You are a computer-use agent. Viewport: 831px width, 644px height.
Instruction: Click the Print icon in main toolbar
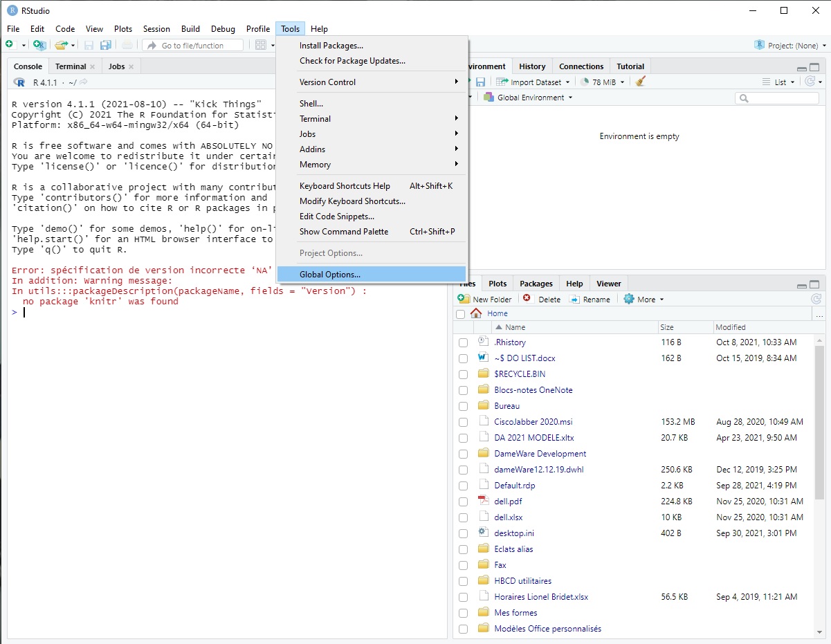coord(127,45)
